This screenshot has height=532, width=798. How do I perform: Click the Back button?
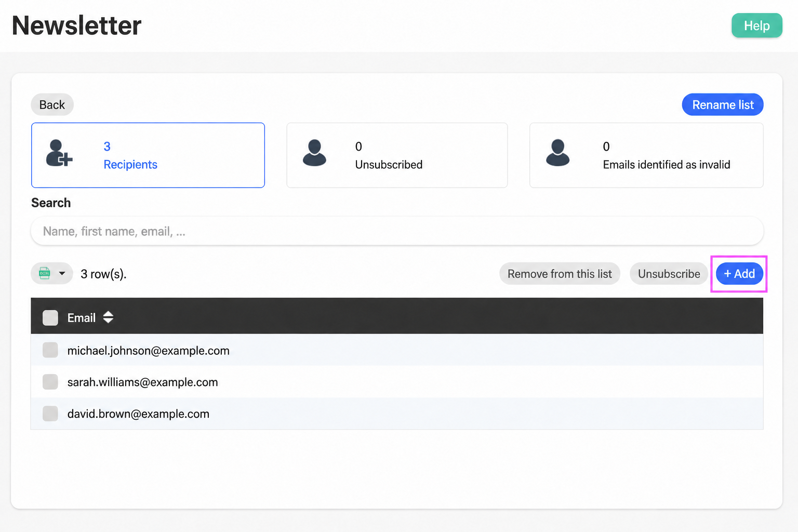pyautogui.click(x=52, y=105)
